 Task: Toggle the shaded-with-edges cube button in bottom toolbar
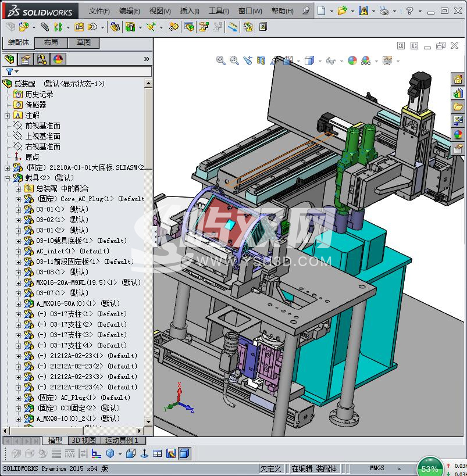(184, 453)
